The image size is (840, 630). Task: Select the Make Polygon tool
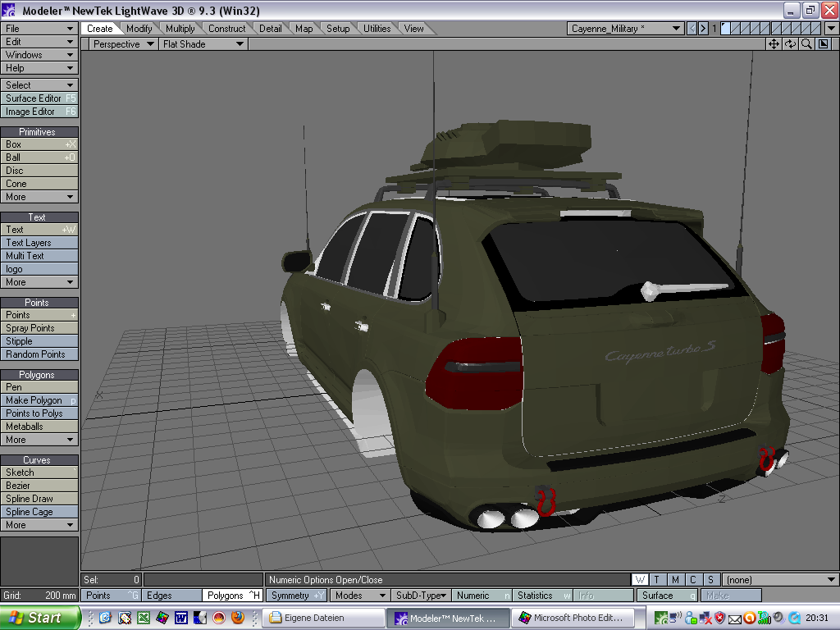click(x=39, y=400)
